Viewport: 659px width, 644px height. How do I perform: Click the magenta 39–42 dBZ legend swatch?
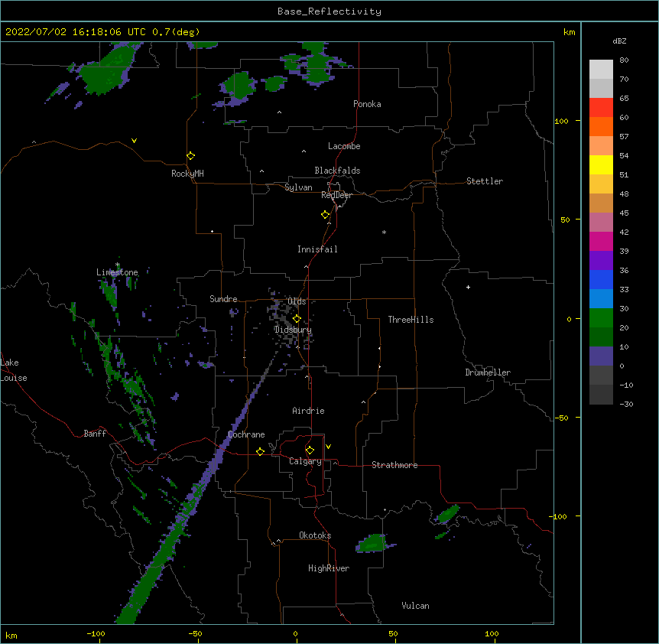click(601, 241)
